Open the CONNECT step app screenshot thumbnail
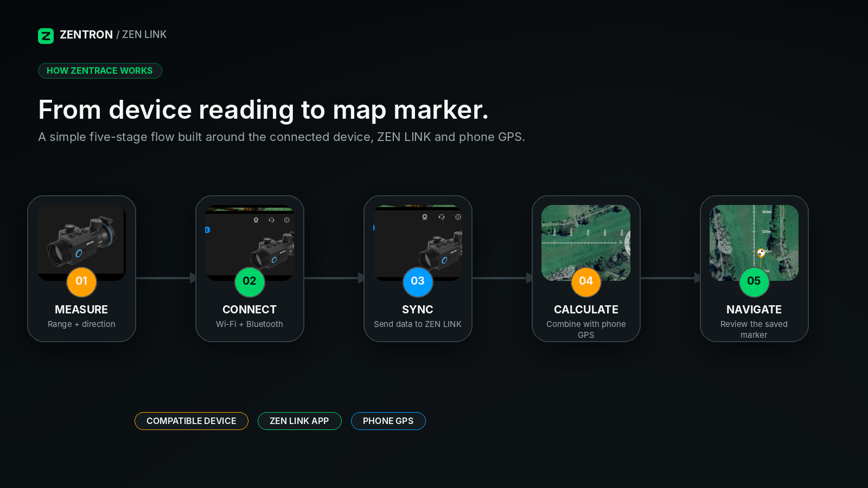The image size is (868, 488). [x=250, y=242]
